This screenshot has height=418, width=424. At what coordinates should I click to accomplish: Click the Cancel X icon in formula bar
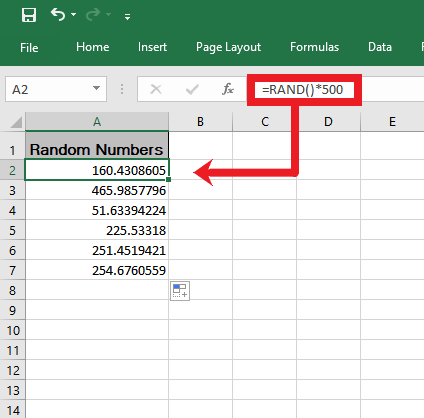[156, 89]
